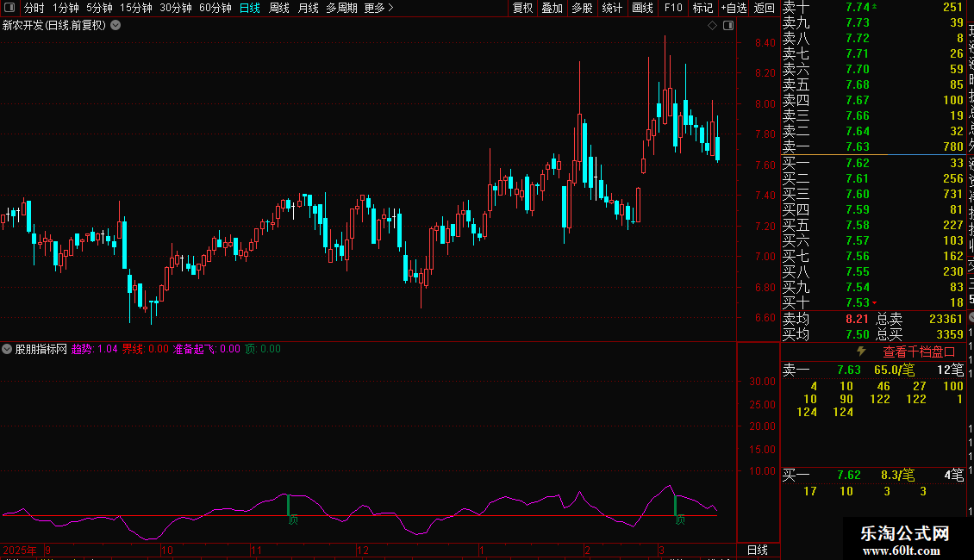The width and height of the screenshot is (974, 560).
Task: Expand the 新农开发 chart title dropdown
Action: [x=116, y=26]
